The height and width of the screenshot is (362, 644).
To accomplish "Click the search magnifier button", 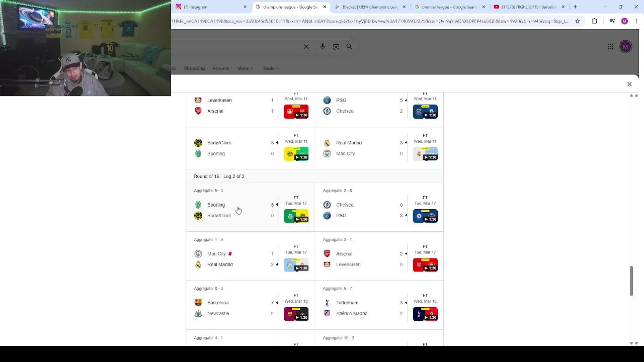I will [349, 47].
